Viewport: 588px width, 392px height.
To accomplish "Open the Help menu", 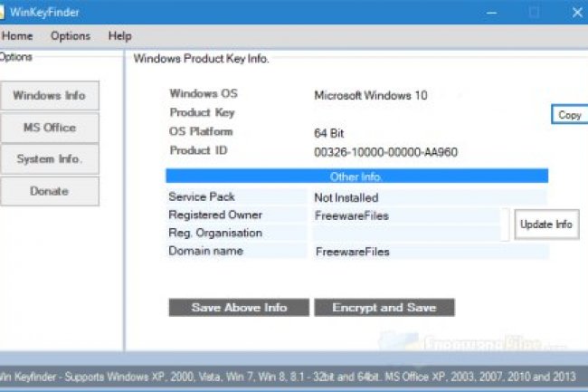I will 119,36.
